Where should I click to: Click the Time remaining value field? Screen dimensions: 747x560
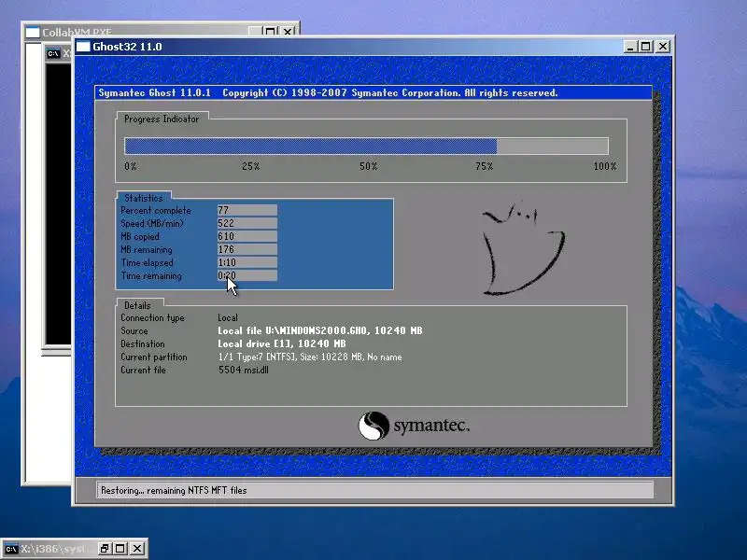click(x=247, y=275)
